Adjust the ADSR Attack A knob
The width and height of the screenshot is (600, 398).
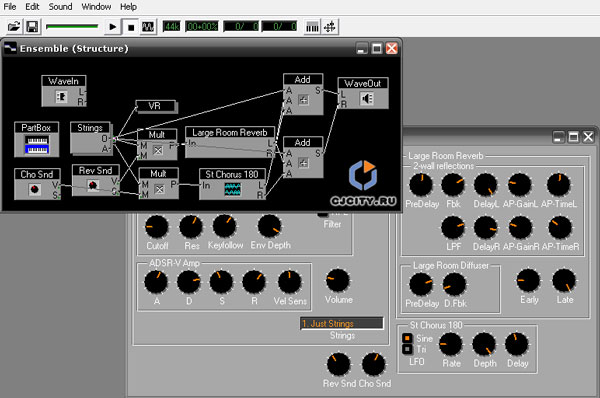pos(156,282)
